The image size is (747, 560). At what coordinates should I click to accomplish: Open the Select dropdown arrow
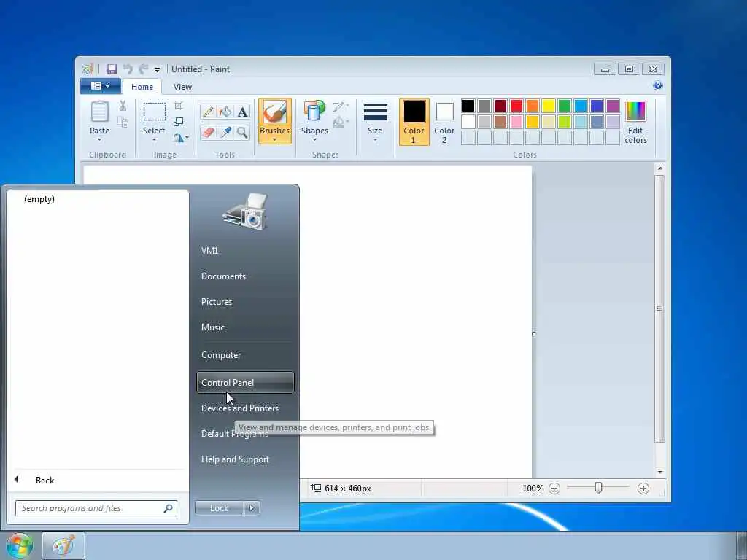[x=155, y=140]
